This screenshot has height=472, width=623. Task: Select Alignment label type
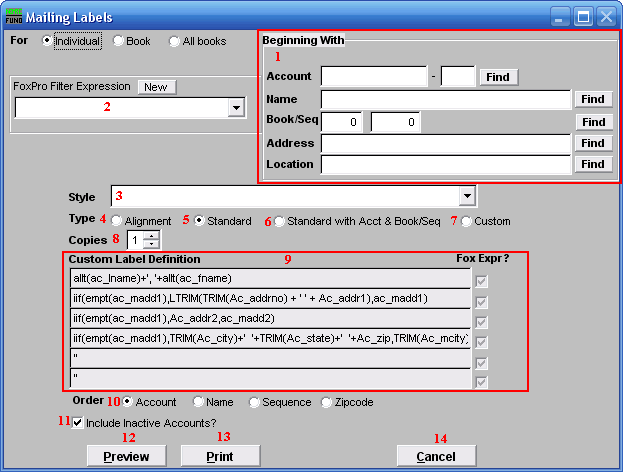[x=117, y=221]
